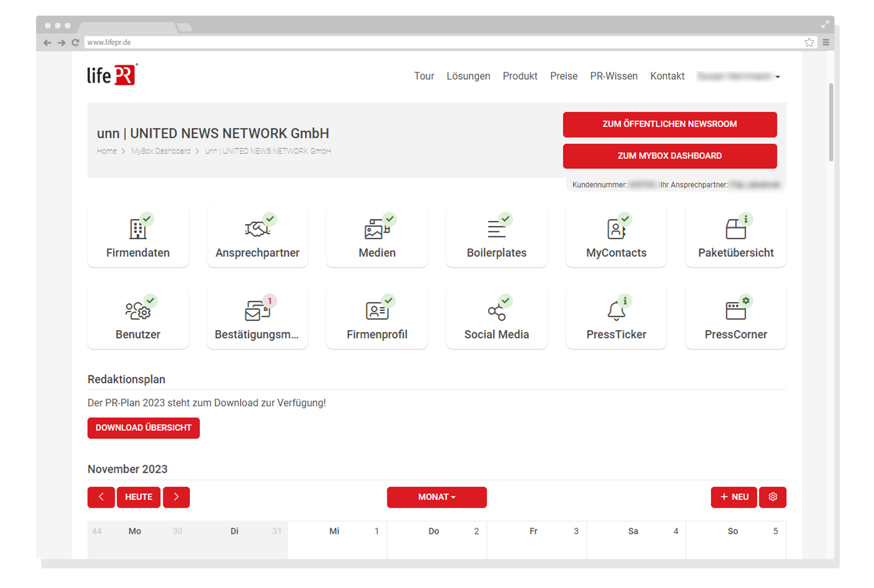Click ZUM ÖFFENTLICHEN NEWSROOM button
This screenshot has height=588, width=874.
(x=669, y=125)
